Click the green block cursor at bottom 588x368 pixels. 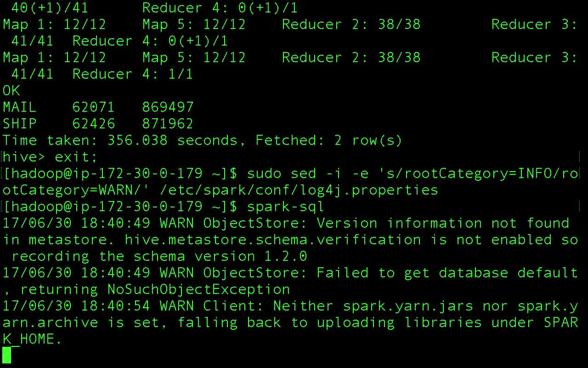click(x=6, y=355)
